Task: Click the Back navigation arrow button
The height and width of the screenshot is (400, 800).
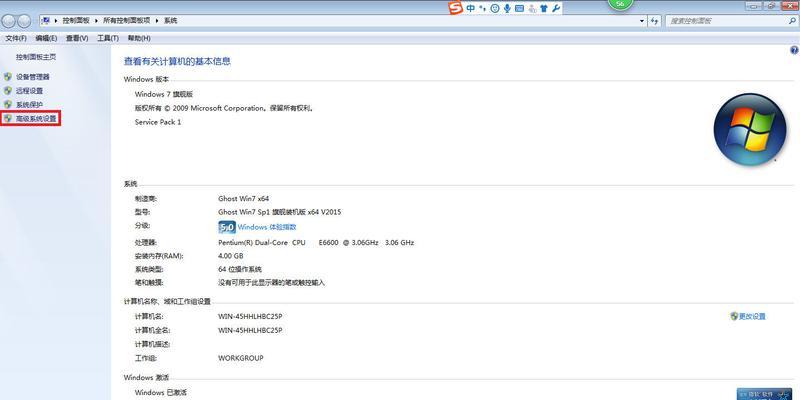Action: (8, 21)
